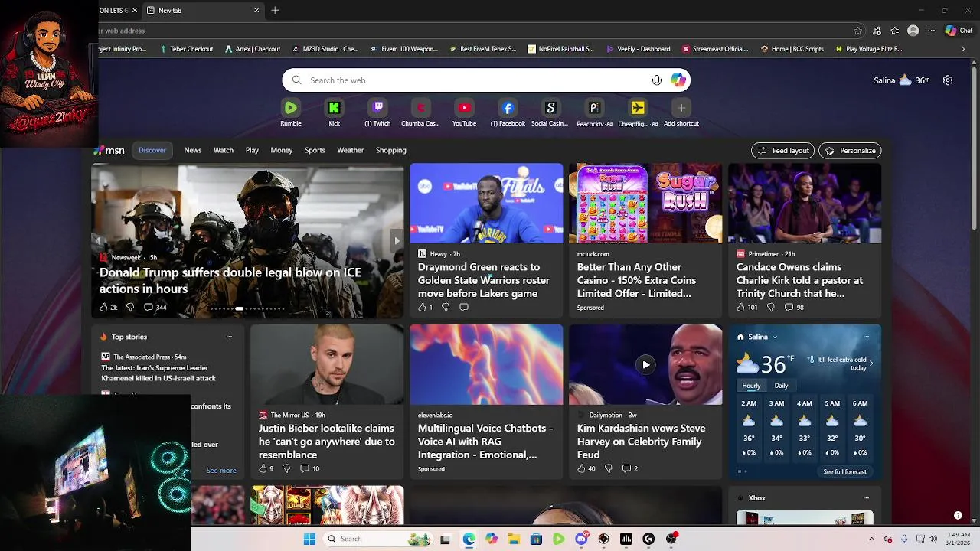Click the microphone voice search icon

tap(656, 80)
